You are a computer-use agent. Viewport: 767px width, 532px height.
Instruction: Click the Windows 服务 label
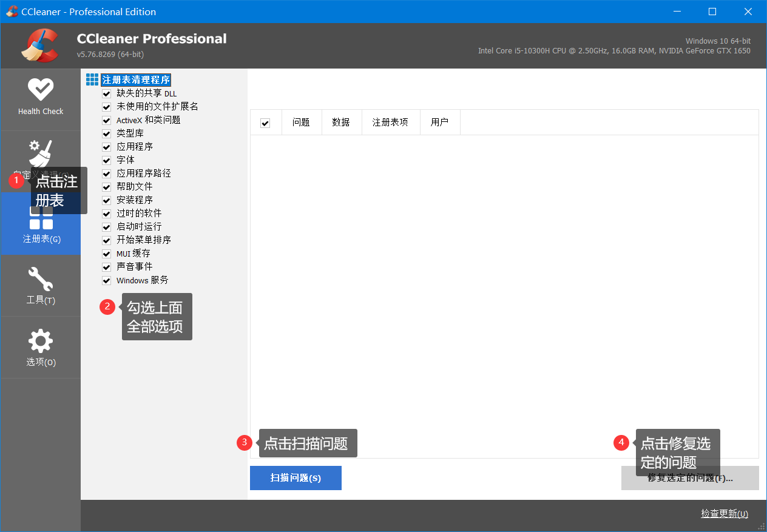143,280
